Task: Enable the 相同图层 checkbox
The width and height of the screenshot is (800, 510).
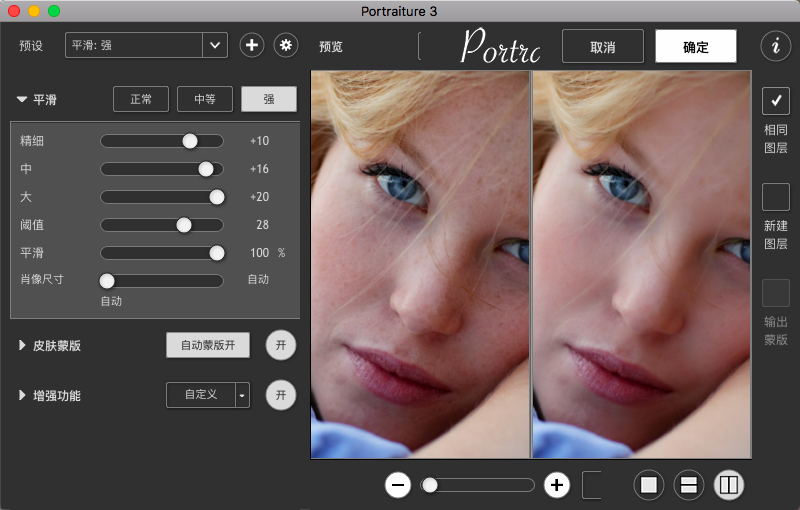Action: [x=776, y=101]
